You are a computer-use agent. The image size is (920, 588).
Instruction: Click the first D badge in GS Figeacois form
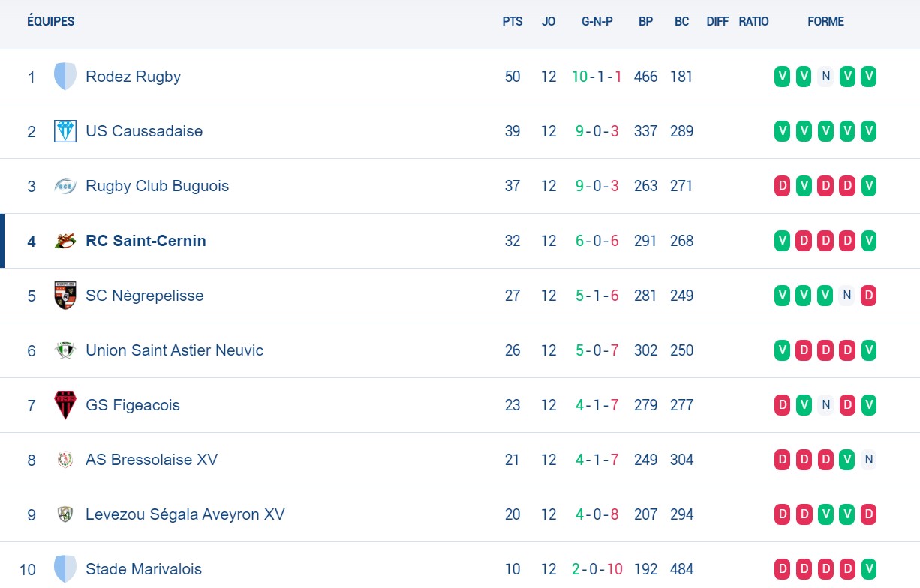782,404
